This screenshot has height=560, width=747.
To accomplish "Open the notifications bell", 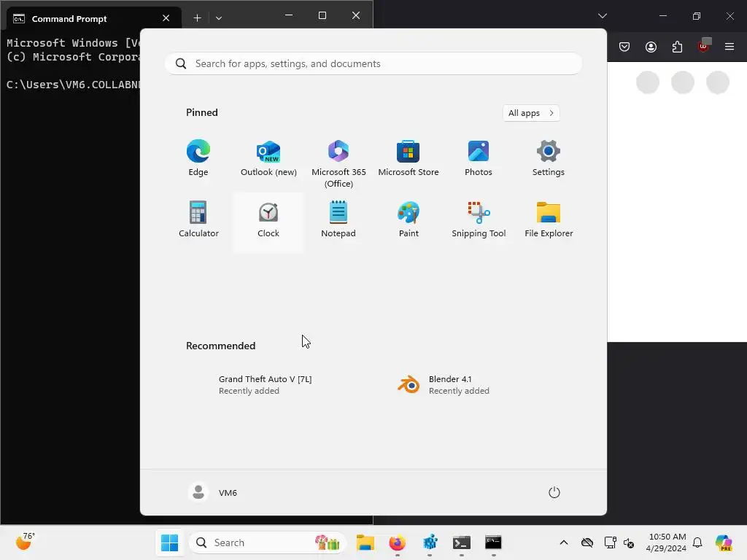I will point(697,542).
